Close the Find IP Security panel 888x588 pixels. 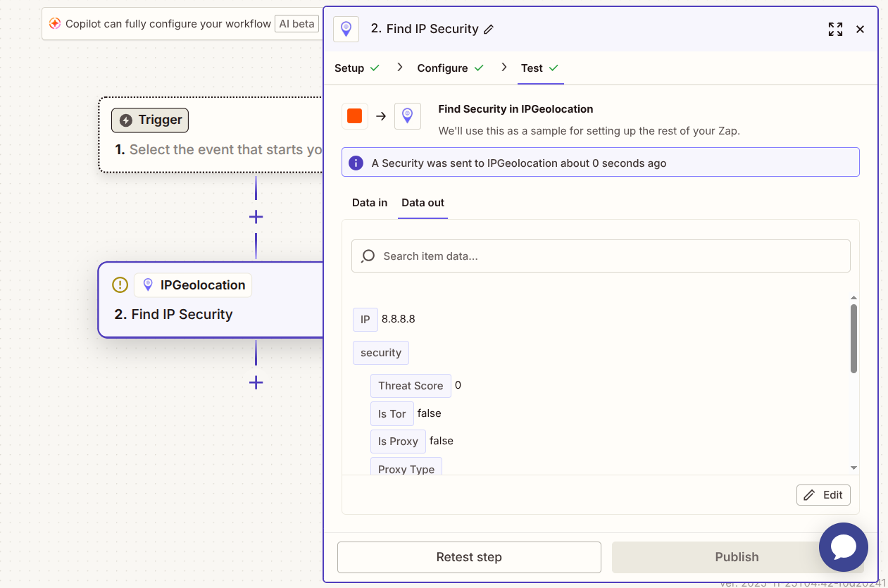(860, 30)
